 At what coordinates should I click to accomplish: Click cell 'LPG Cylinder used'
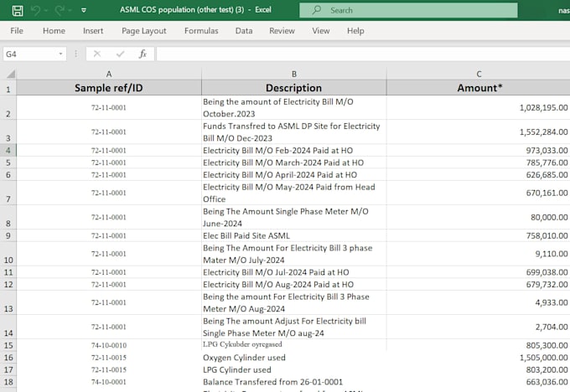click(293, 369)
